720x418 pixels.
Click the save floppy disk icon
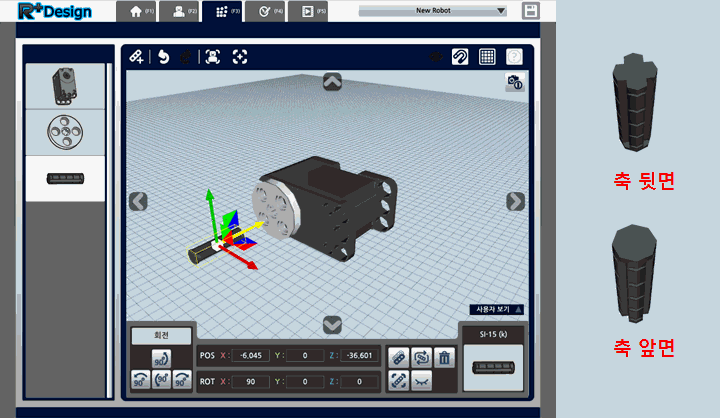531,12
